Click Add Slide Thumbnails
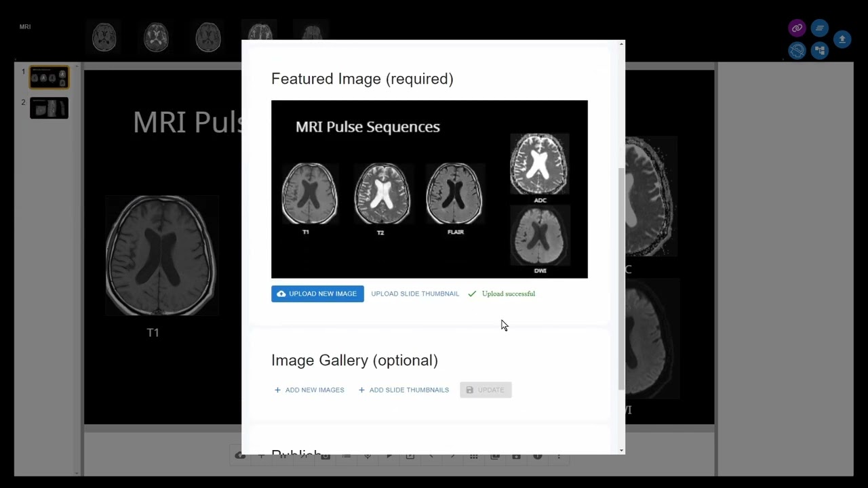868x488 pixels. click(403, 390)
